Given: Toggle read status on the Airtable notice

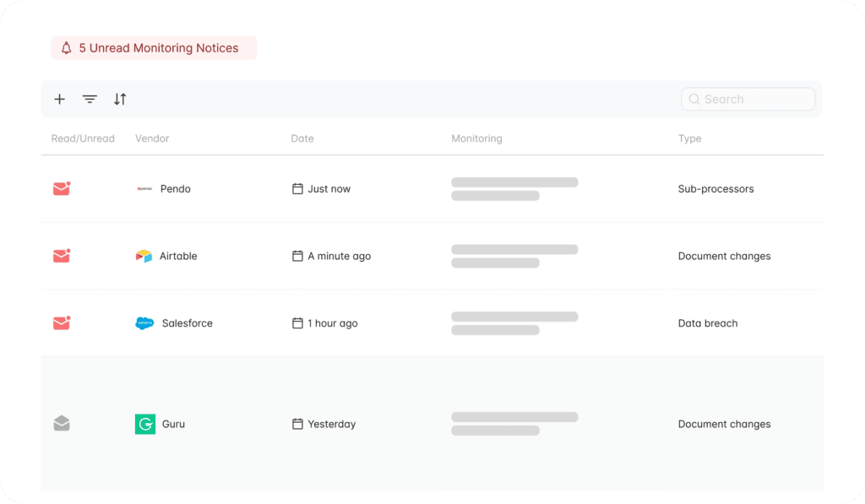Looking at the screenshot, I should [x=61, y=255].
